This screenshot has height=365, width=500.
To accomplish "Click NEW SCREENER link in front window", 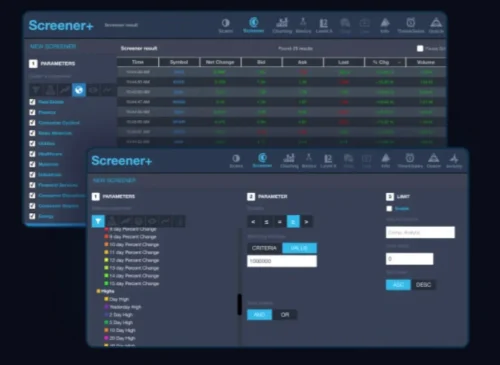I will pos(114,180).
